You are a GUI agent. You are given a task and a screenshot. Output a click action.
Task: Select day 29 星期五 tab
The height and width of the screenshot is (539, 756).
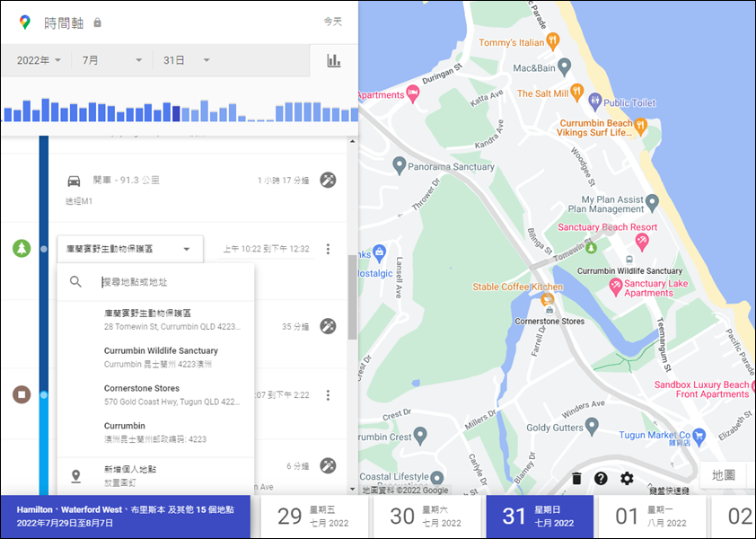coord(314,517)
